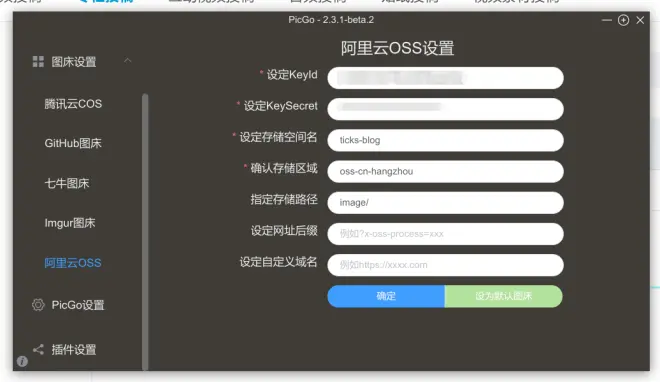Click the 确认存储区域 field with oss-cn-hangzhou

click(445, 171)
